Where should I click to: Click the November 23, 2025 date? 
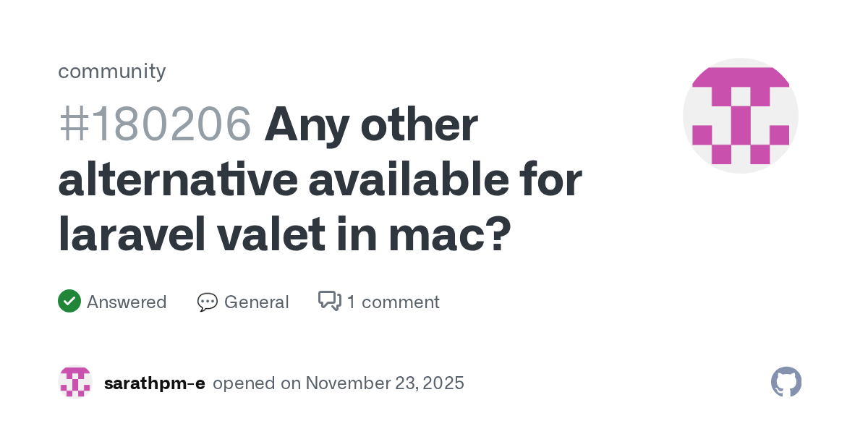click(x=385, y=383)
